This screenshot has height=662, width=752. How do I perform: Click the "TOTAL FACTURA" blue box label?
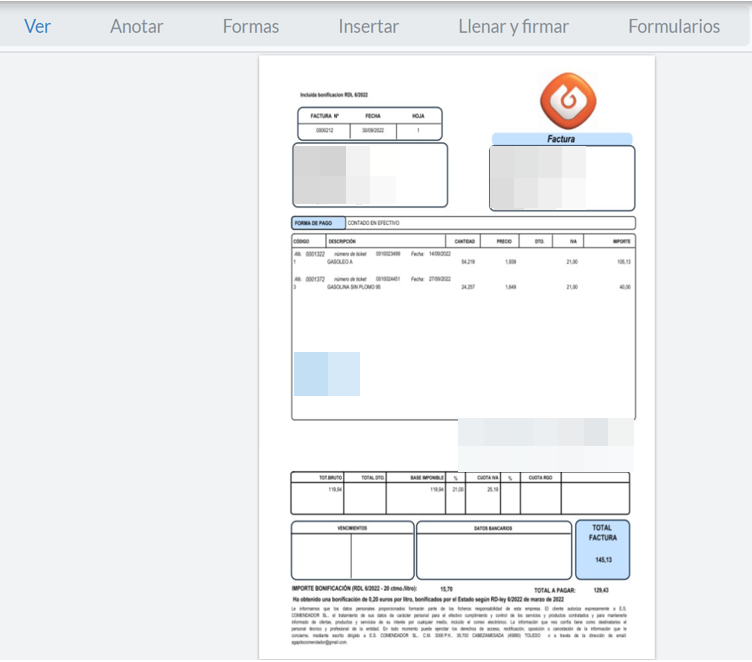click(603, 533)
